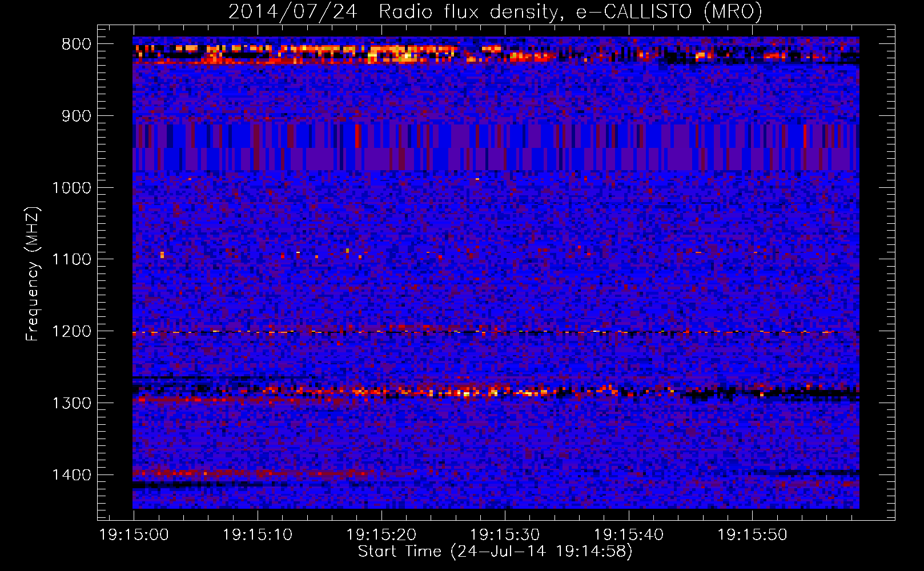Click the bright emission band near 1300 MHz
Image resolution: width=924 pixels, height=571 pixels.
click(x=496, y=392)
